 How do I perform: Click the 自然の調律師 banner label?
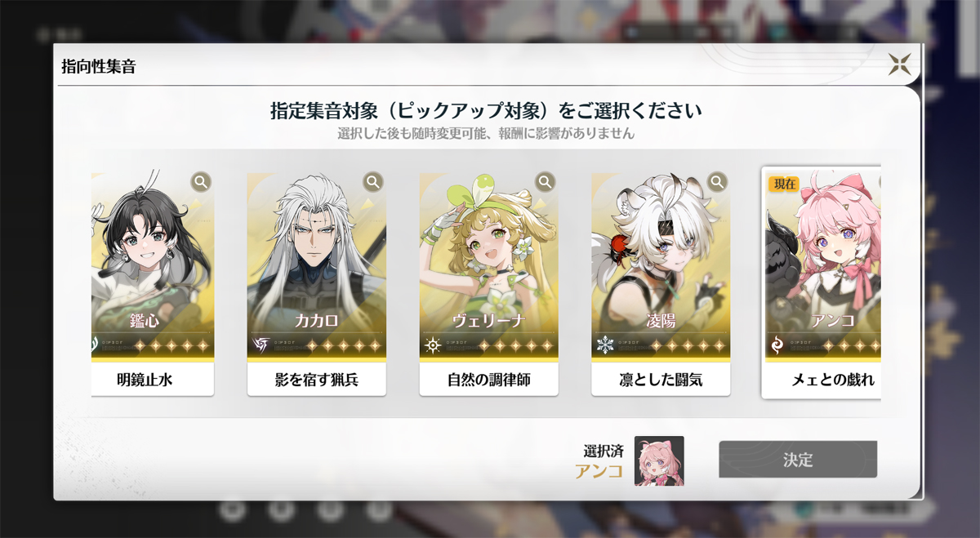[489, 380]
